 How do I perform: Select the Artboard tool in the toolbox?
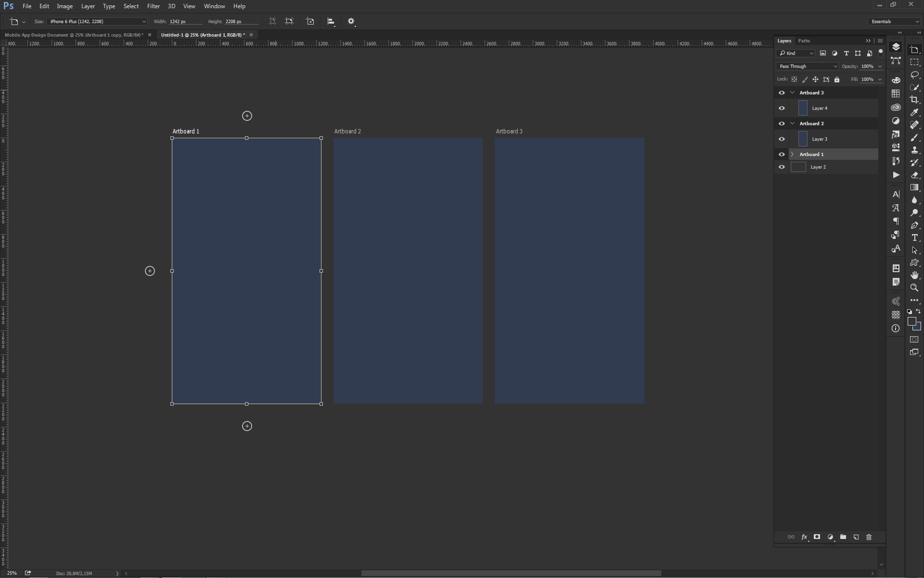pyautogui.click(x=914, y=50)
